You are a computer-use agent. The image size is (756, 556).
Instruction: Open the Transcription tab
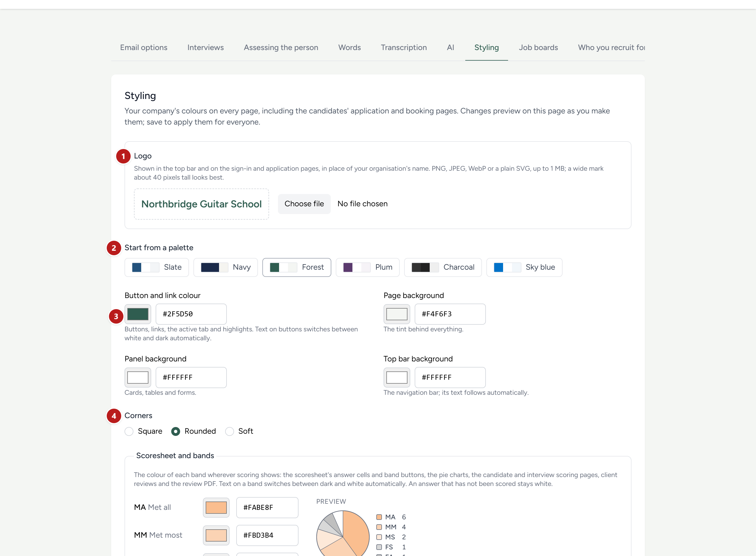[404, 48]
